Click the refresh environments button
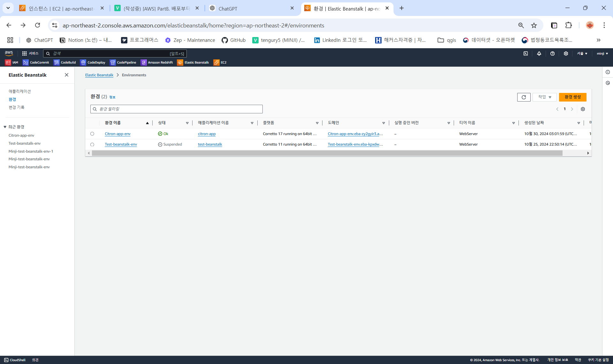The width and height of the screenshot is (613, 364). [524, 97]
